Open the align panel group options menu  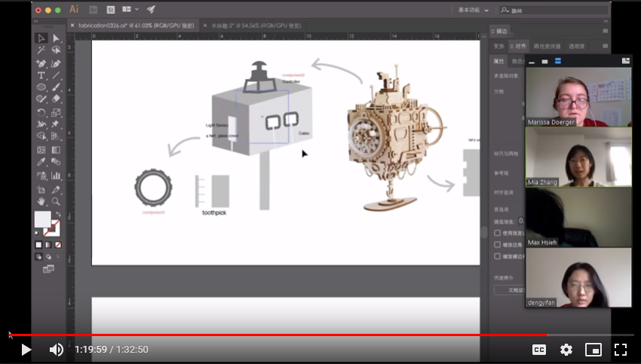point(605,46)
